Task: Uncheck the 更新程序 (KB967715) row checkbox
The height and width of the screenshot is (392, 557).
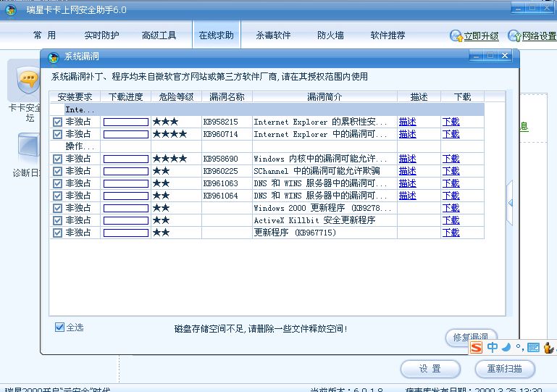Action: pos(57,233)
